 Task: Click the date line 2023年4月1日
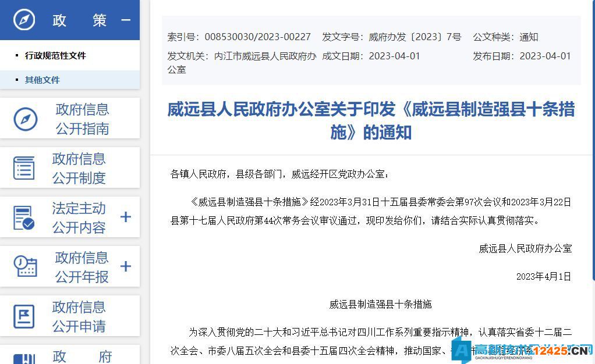[543, 276]
